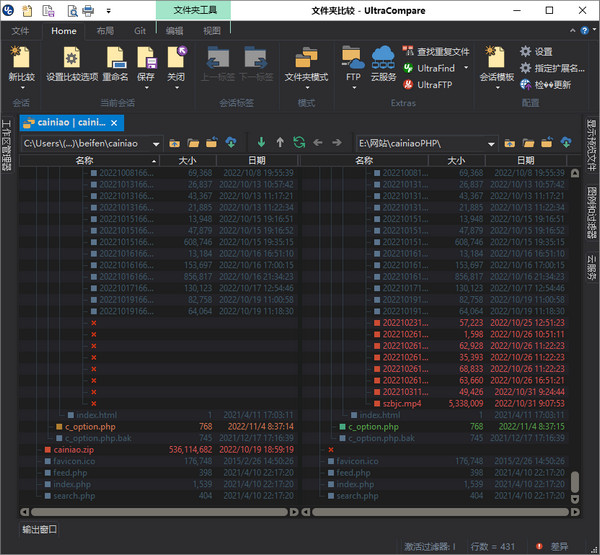Click the 新比较 new comparison icon
Viewport: 600px width, 555px height.
21,57
